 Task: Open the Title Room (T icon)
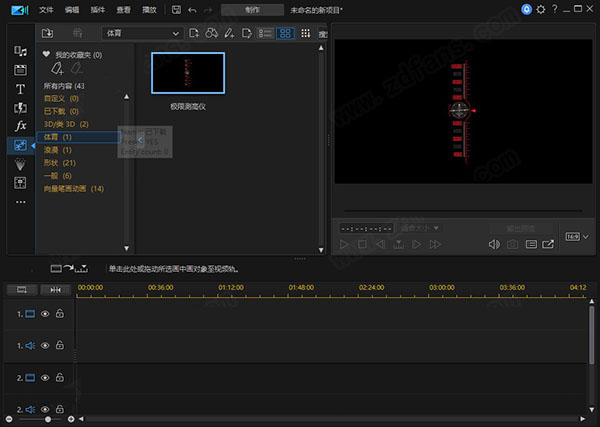(x=20, y=89)
